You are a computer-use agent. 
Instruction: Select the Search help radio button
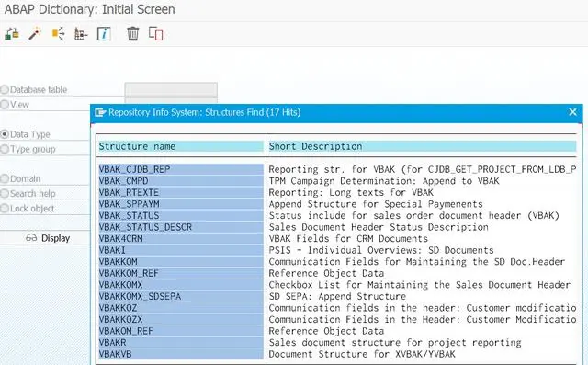5,194
